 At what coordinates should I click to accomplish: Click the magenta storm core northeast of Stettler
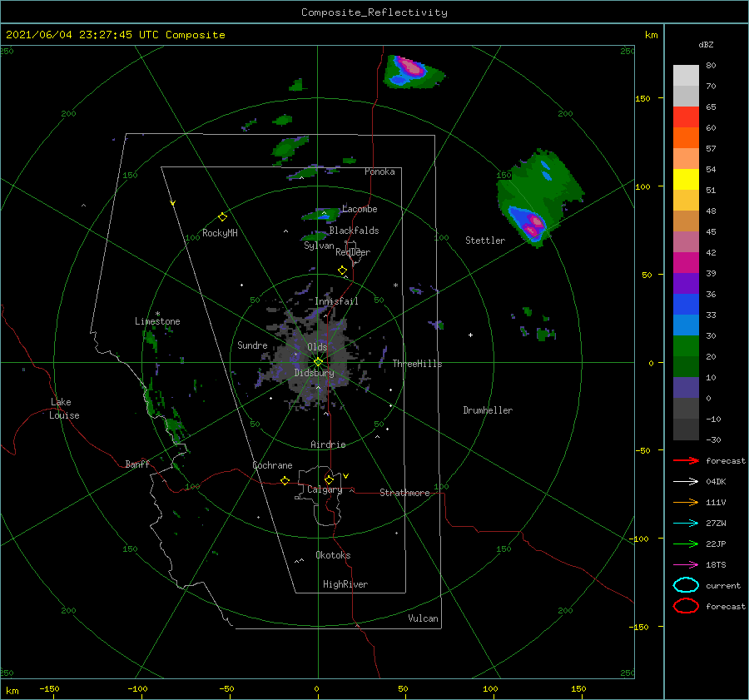[x=533, y=226]
